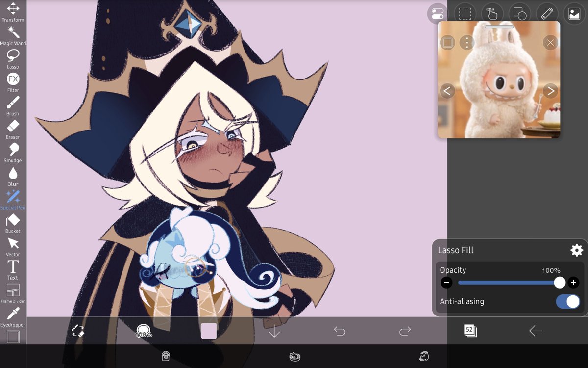Open the Stabilizer hand icon

click(492, 13)
